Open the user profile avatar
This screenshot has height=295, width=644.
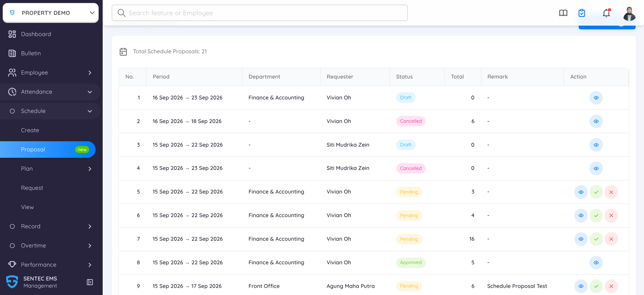pyautogui.click(x=629, y=13)
